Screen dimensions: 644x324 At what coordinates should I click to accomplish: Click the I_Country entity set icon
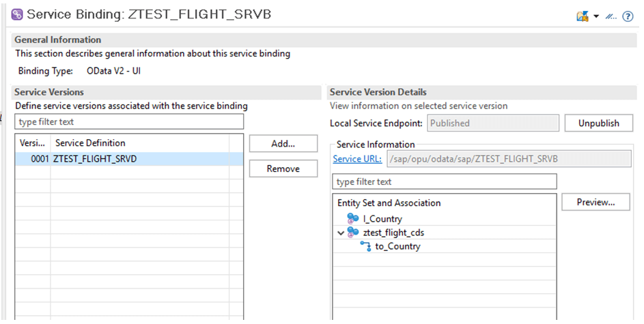(x=353, y=218)
